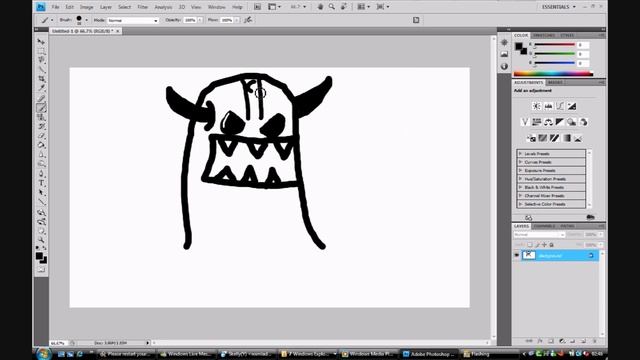Create a new layer in Layers panel

tap(583, 341)
